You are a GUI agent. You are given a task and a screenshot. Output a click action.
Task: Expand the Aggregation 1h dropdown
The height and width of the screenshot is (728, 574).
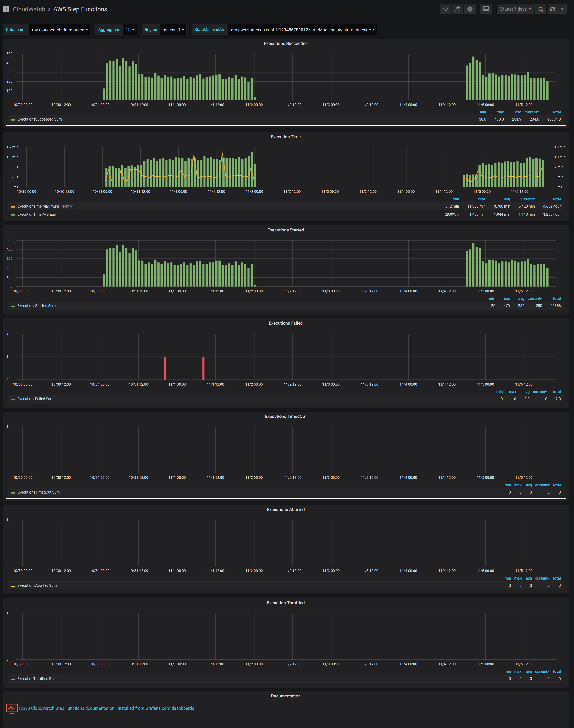click(x=130, y=30)
